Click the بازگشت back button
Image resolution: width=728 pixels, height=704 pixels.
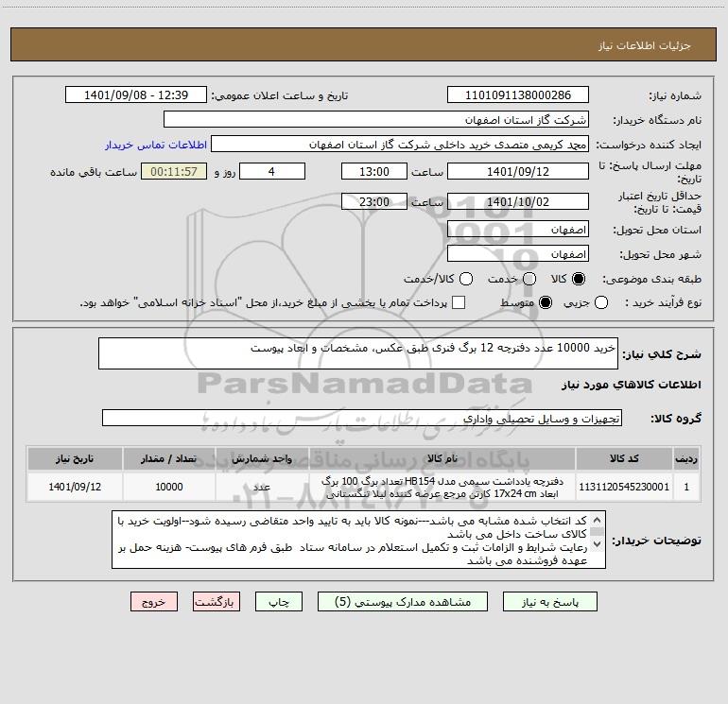tap(217, 601)
